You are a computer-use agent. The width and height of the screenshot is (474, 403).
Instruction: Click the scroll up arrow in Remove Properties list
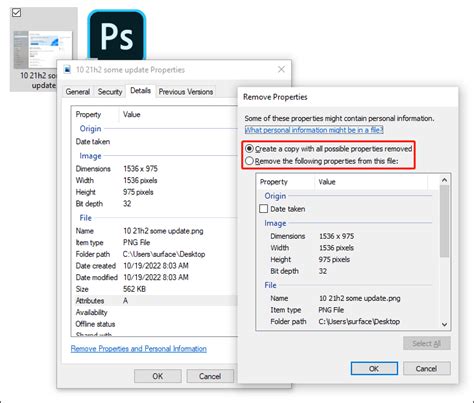coord(444,180)
